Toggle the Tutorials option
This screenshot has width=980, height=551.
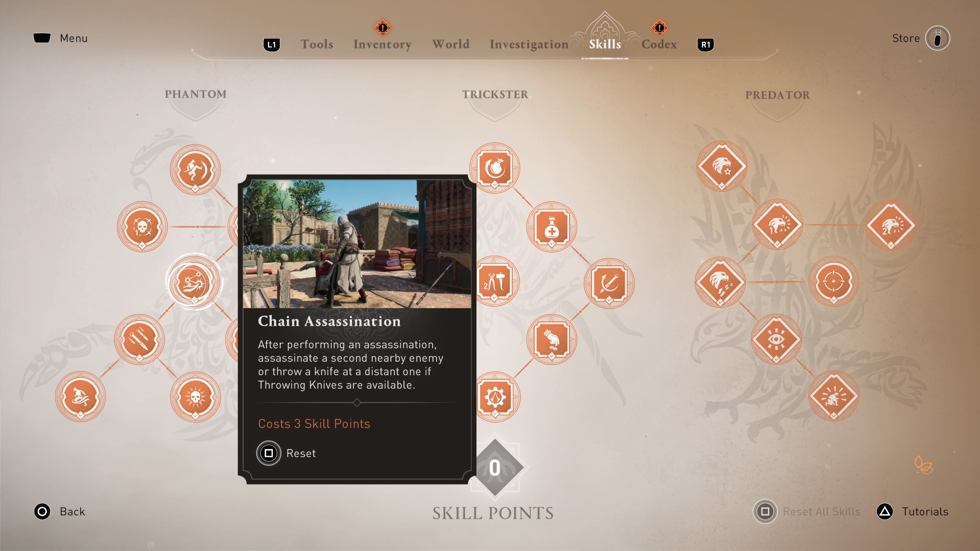click(925, 511)
